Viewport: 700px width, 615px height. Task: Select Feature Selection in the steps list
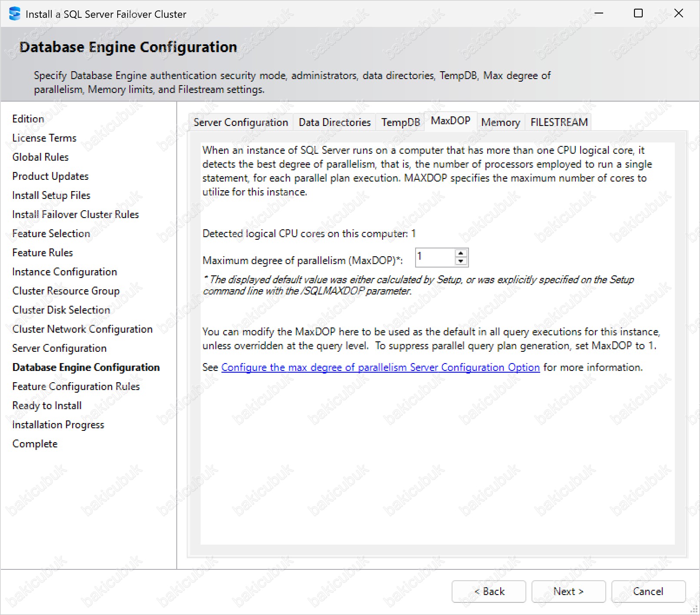[51, 234]
